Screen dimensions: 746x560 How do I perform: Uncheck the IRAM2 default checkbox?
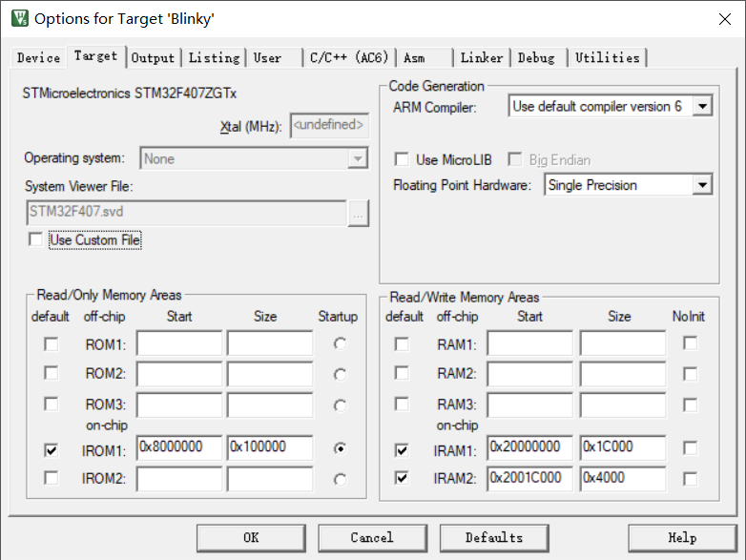[402, 478]
